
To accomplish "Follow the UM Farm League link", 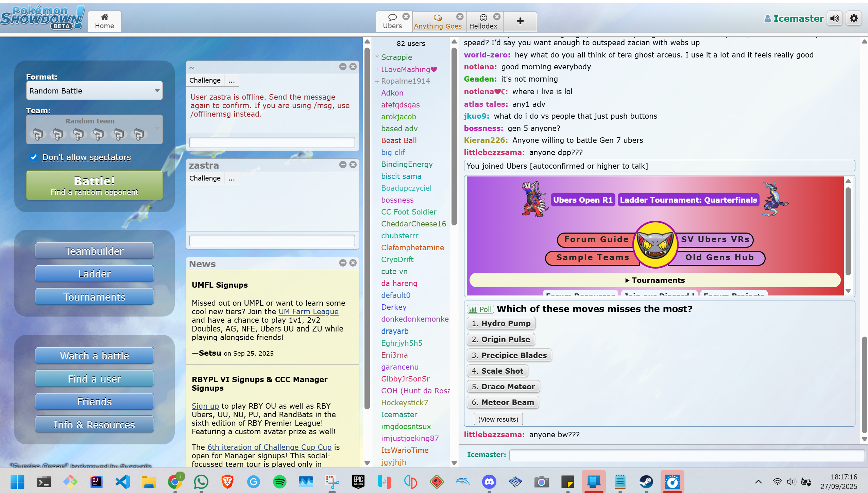I will pyautogui.click(x=308, y=311).
